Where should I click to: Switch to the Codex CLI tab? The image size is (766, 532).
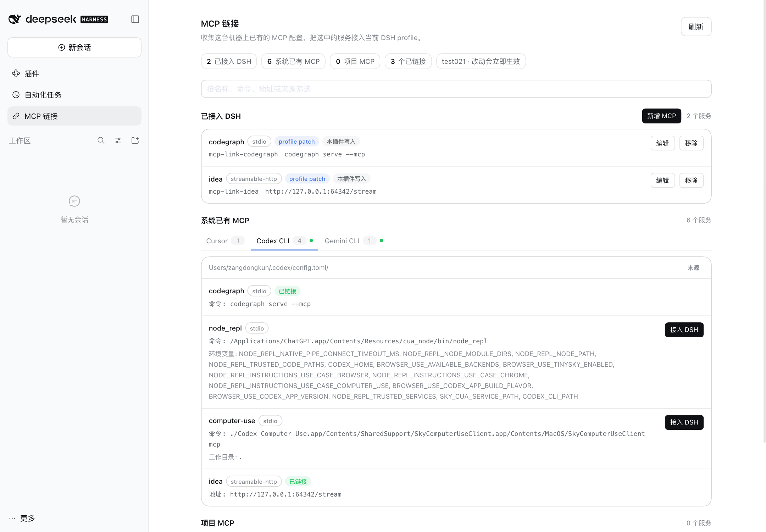click(284, 241)
